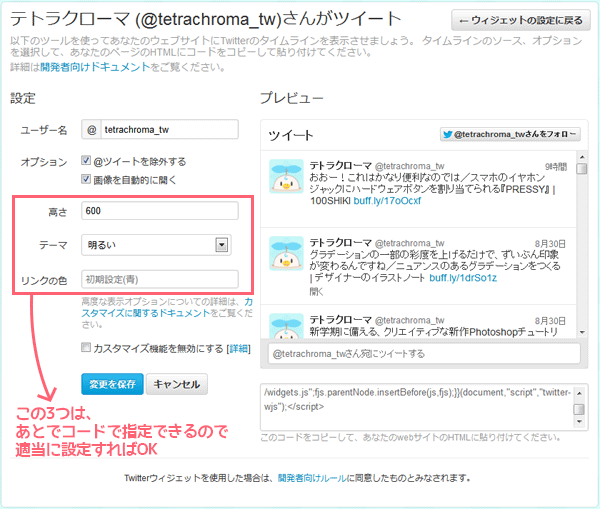600x509 pixels.
Task: Click the code box scroll down arrow
Action: [x=579, y=421]
